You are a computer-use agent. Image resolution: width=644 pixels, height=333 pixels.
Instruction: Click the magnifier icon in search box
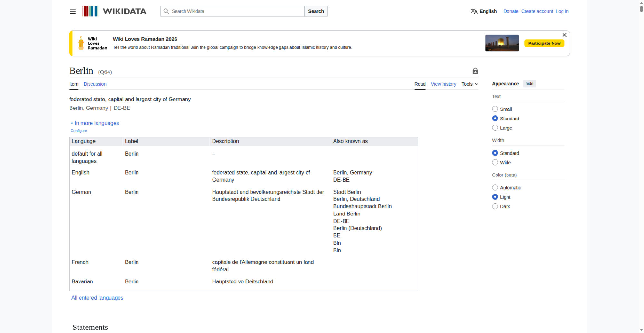166,11
